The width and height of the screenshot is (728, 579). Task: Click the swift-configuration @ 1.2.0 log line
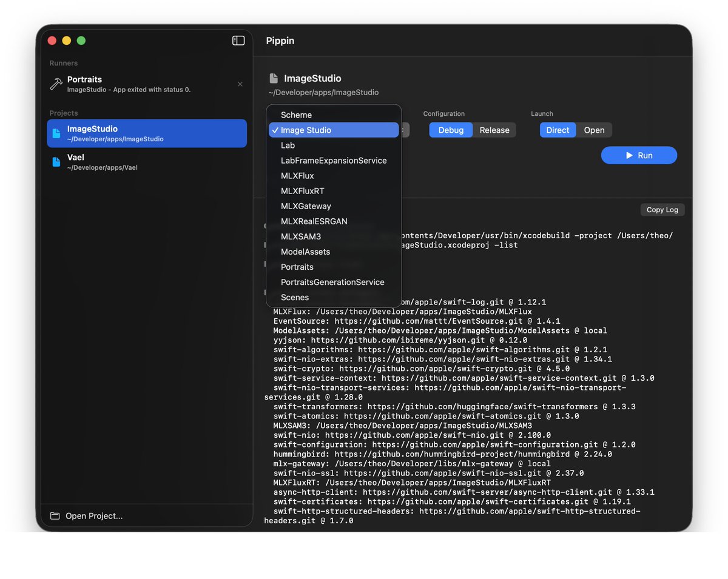pos(454,444)
